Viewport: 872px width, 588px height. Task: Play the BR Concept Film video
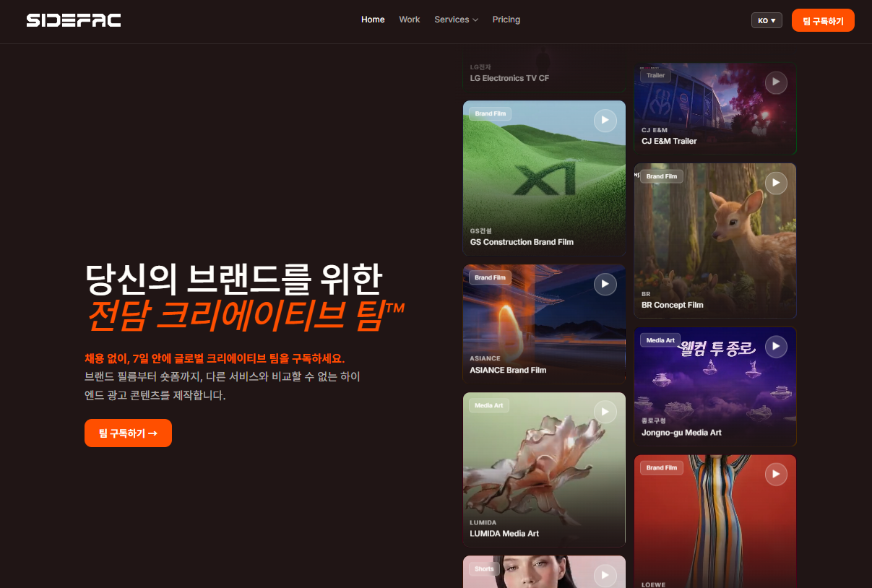[x=776, y=183]
